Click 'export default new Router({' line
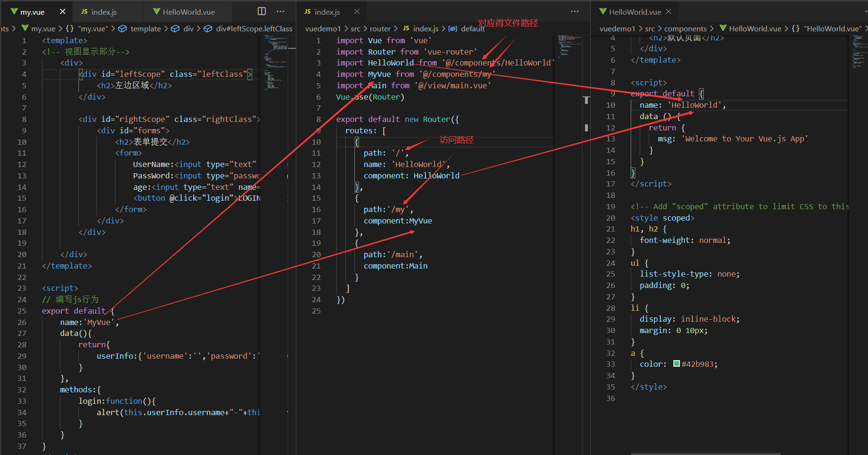Screen dimensions: 868x455 pos(397,119)
